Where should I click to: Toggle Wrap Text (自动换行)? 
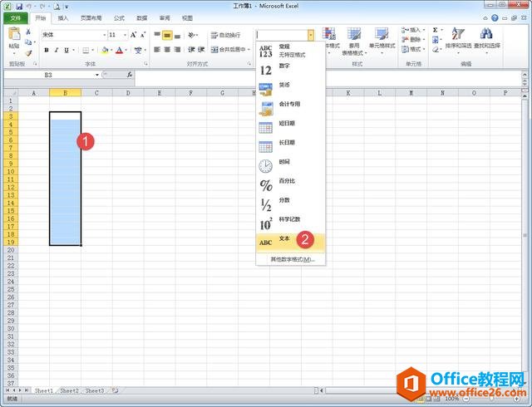click(224, 35)
